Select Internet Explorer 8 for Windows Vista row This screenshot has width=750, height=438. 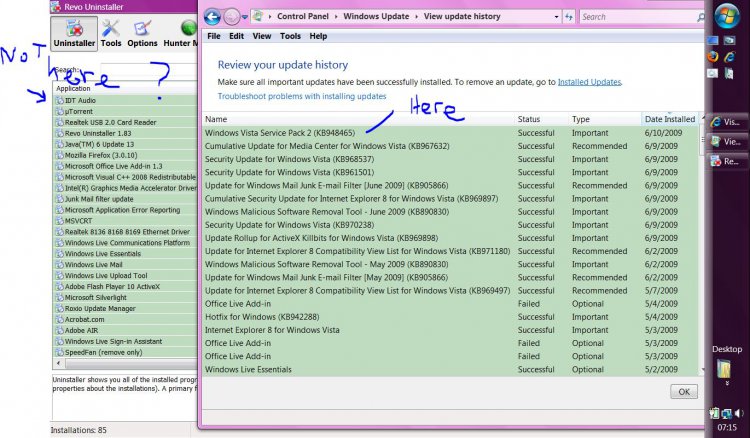pyautogui.click(x=450, y=330)
